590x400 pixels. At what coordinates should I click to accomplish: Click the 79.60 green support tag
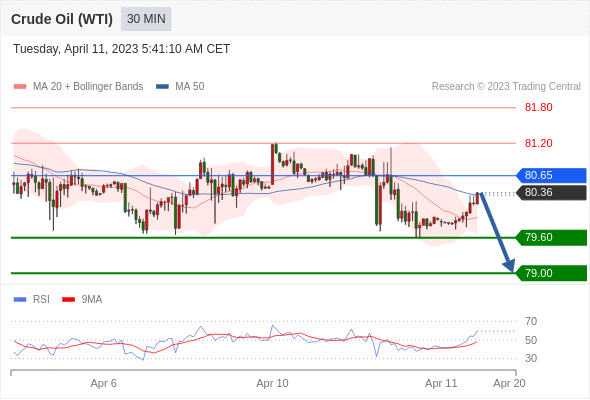551,237
